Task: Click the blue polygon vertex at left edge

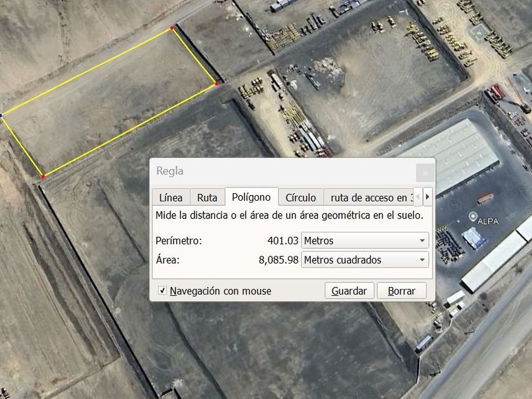Action: tap(1, 116)
